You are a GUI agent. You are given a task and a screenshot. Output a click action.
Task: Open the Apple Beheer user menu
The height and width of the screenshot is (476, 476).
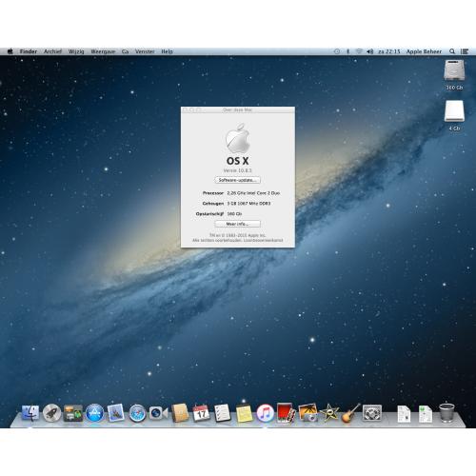(x=424, y=51)
